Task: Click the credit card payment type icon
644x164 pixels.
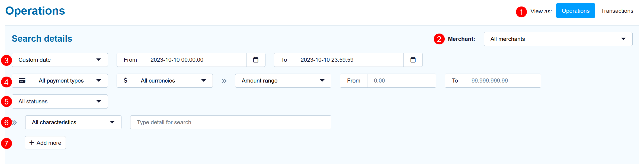Action: point(22,81)
